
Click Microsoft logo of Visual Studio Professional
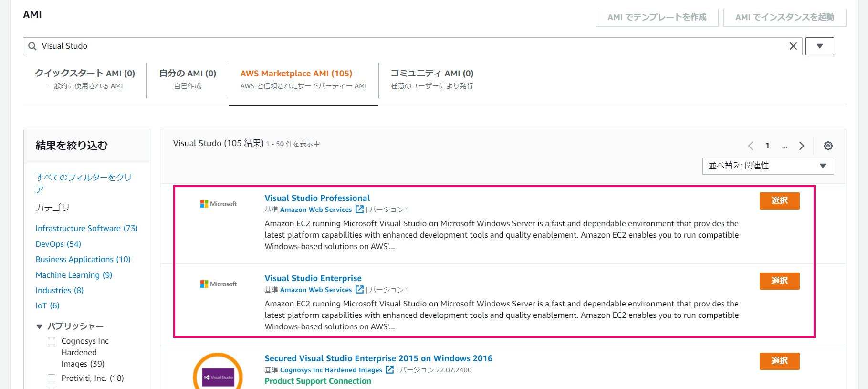[x=219, y=204]
